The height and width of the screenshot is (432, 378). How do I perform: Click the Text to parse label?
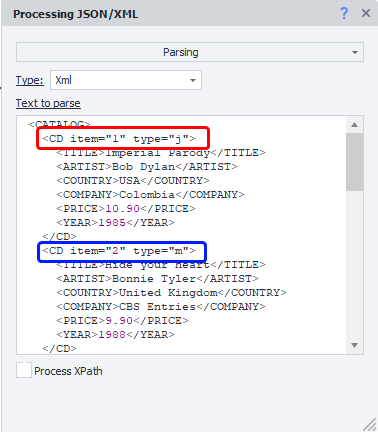coord(48,103)
